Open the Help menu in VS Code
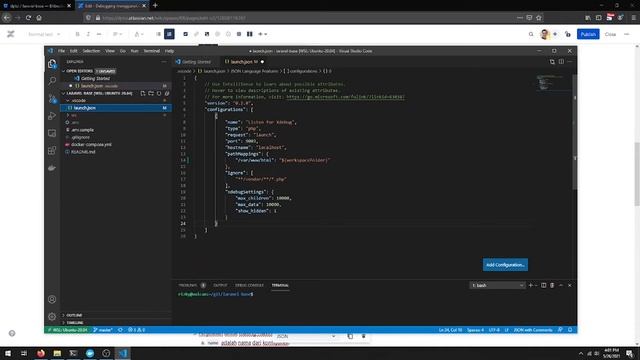 pyautogui.click(x=169, y=51)
